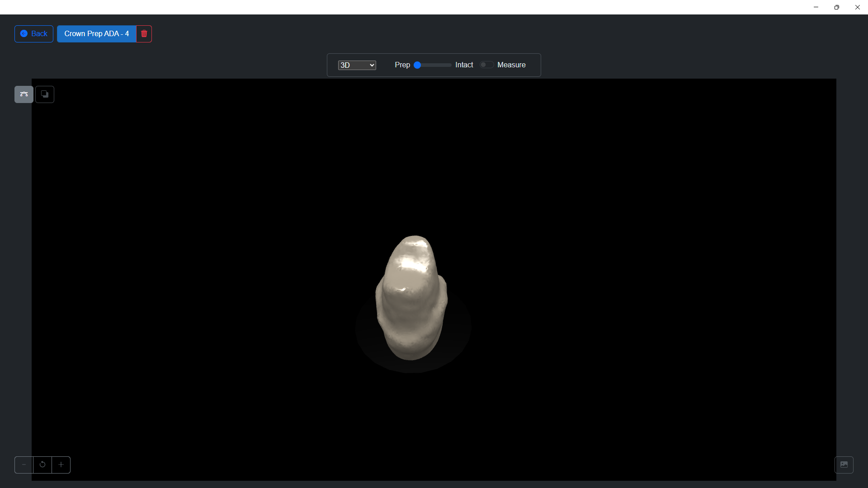Click the 3D tooth prep model

(x=411, y=298)
